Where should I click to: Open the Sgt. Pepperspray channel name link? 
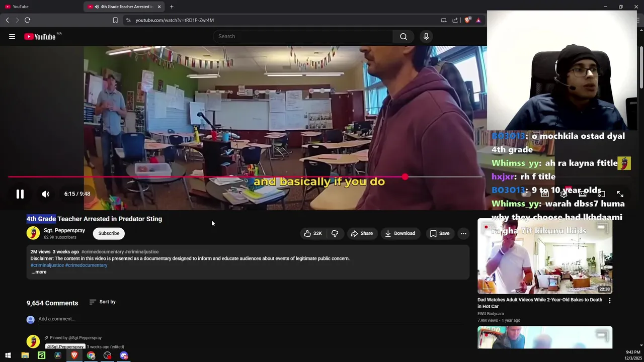64,230
